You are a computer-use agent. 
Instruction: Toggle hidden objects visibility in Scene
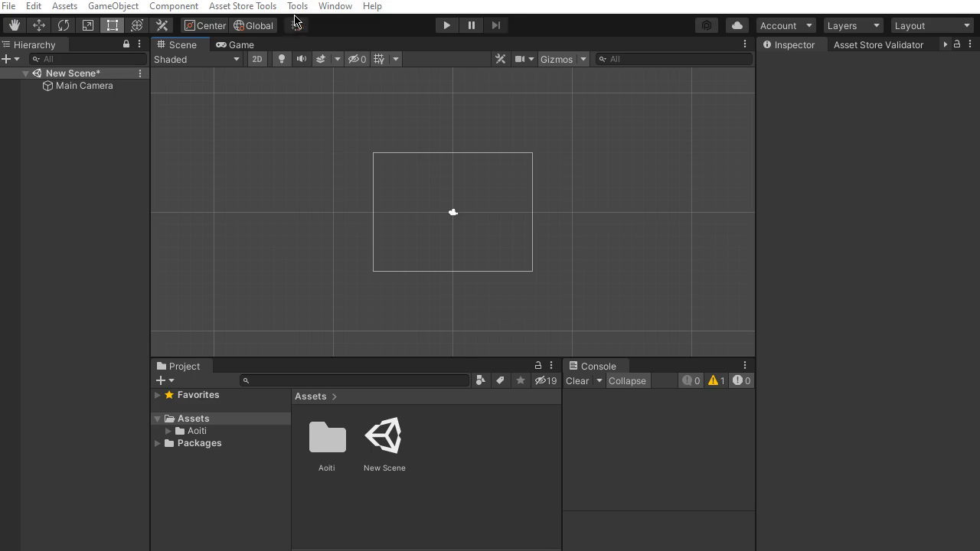click(x=357, y=59)
